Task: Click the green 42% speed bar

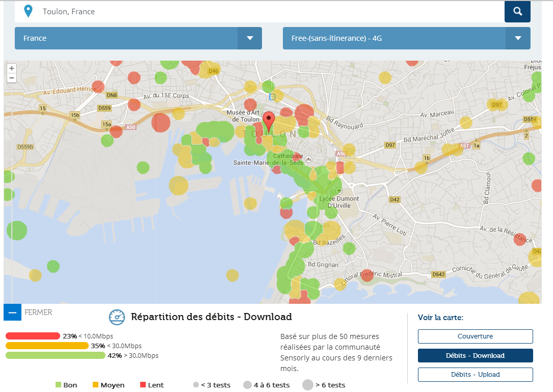Action: pyautogui.click(x=55, y=355)
